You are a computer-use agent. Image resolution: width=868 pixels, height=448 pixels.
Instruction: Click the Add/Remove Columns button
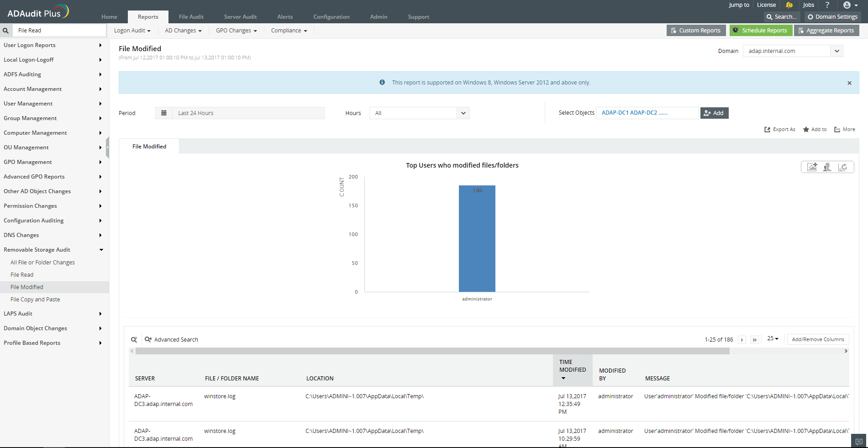[818, 340]
